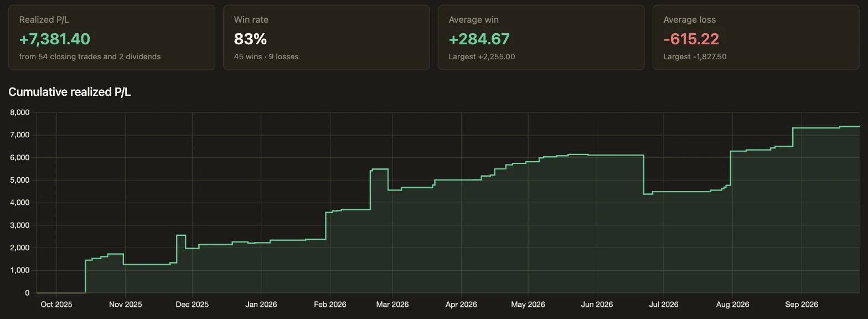Screen dimensions: 868x319
Task: Click '45 wins · 9 losses' text
Action: pos(266,56)
